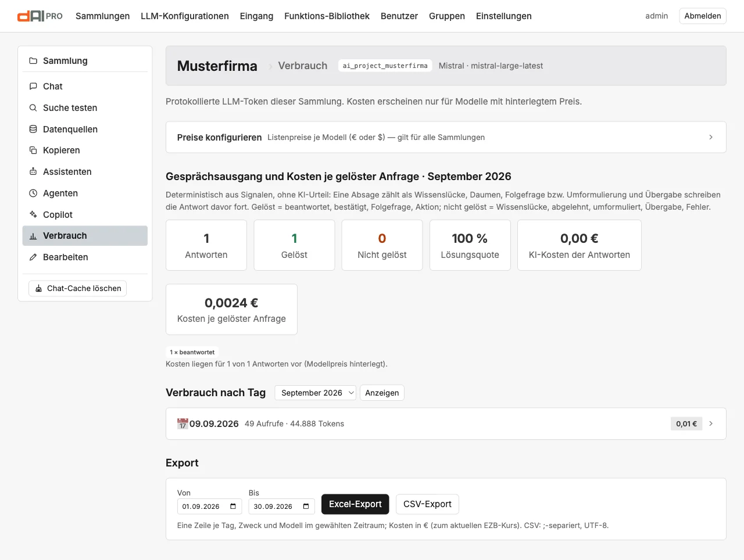Click the calendar icon next to 09.09.2026

(x=183, y=423)
